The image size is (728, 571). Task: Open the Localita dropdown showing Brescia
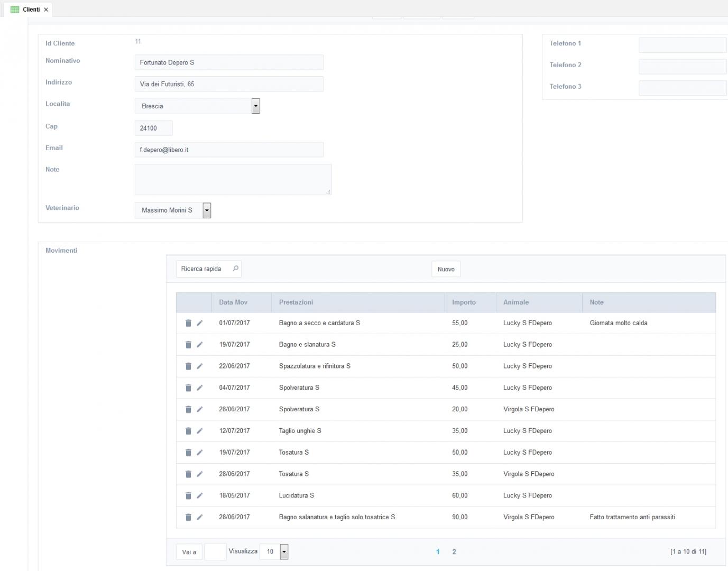point(256,106)
